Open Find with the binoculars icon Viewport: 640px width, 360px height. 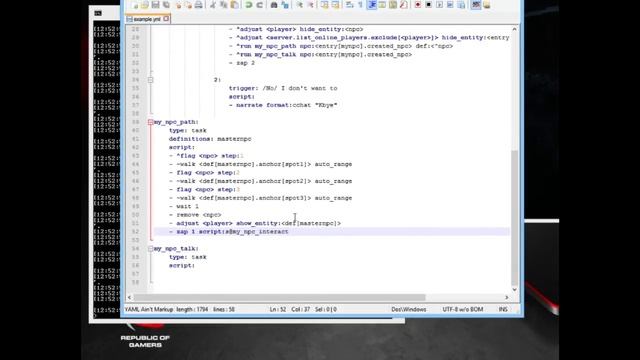pos(274,5)
